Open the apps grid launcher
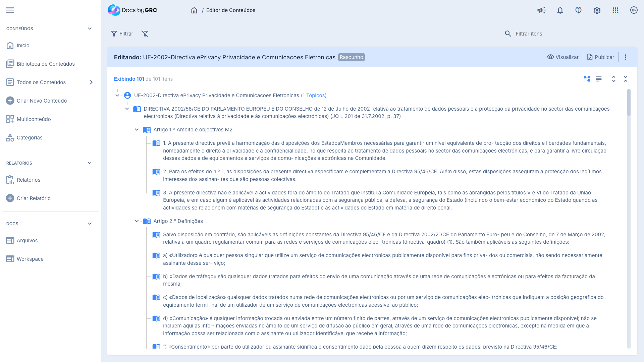Image resolution: width=644 pixels, height=362 pixels. pos(615,10)
